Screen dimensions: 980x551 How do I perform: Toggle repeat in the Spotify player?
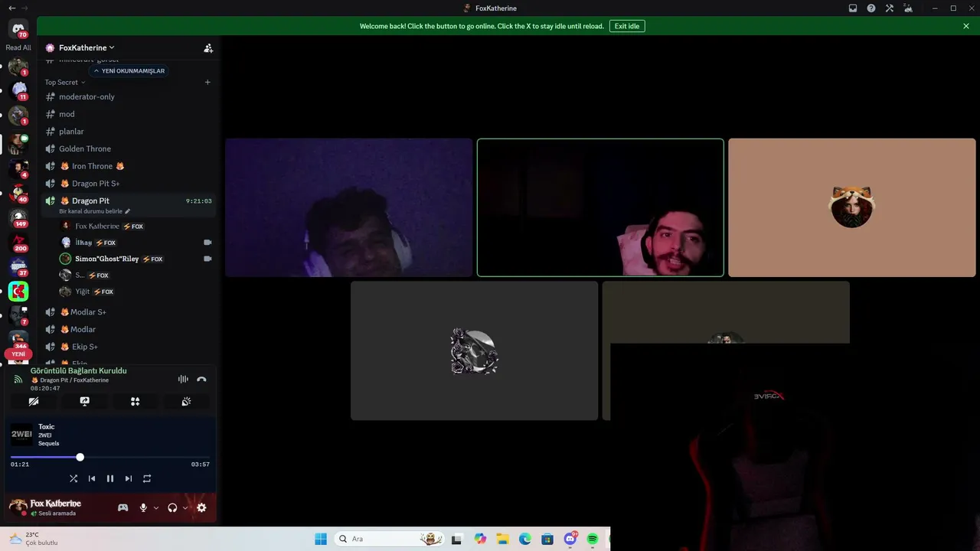147,478
